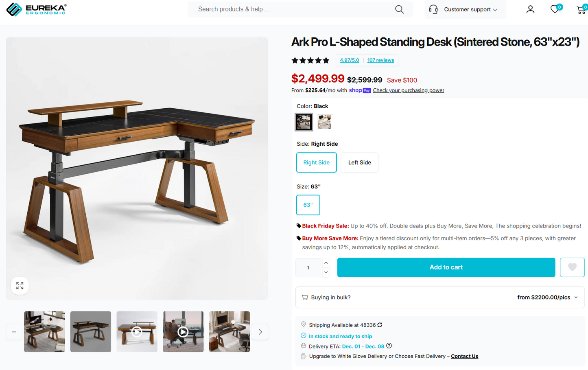Expand the product image to fullscreen
588x370 pixels.
point(20,285)
